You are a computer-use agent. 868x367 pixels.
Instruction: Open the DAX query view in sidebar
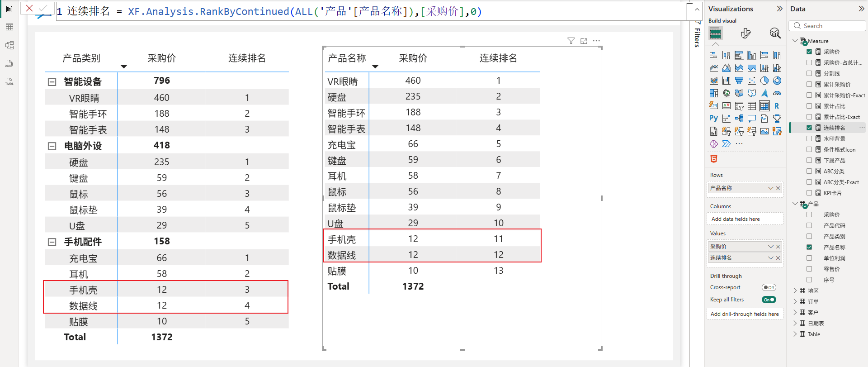tap(9, 63)
